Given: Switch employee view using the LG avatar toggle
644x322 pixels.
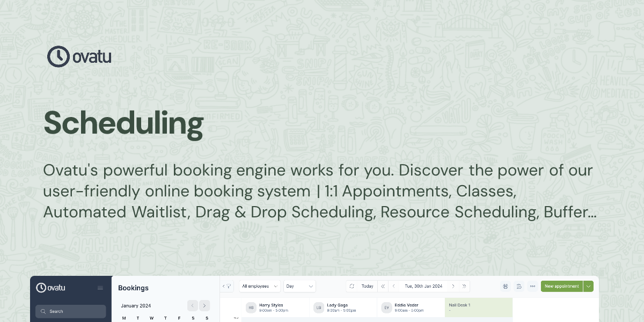Looking at the screenshot, I should coord(319,307).
